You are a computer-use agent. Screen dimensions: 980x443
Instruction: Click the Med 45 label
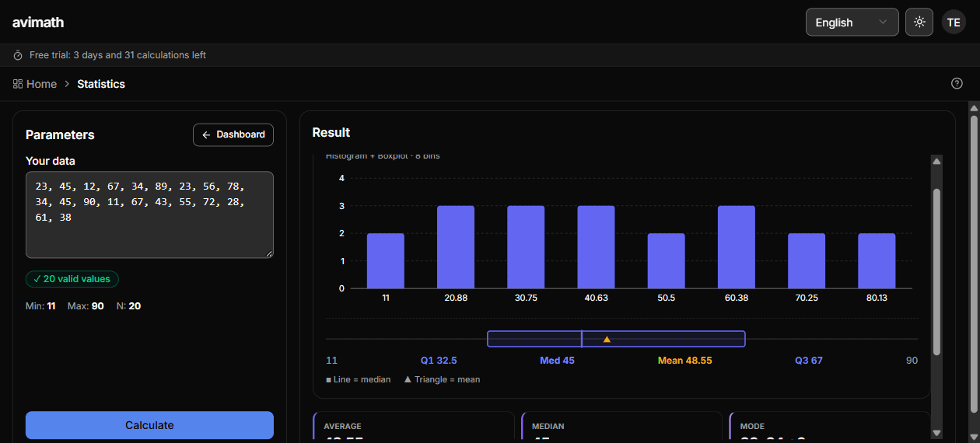click(557, 361)
